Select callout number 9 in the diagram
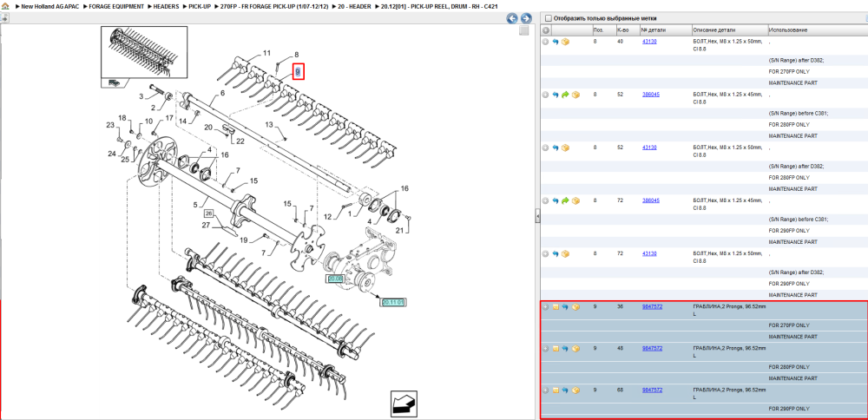 (x=298, y=72)
